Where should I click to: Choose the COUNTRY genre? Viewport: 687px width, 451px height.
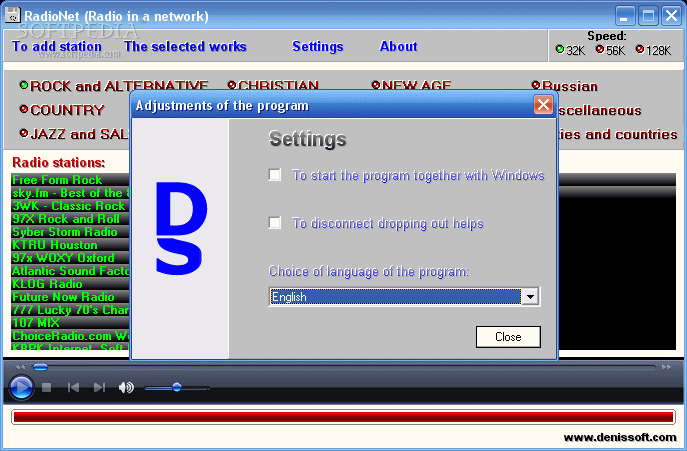click(x=62, y=110)
